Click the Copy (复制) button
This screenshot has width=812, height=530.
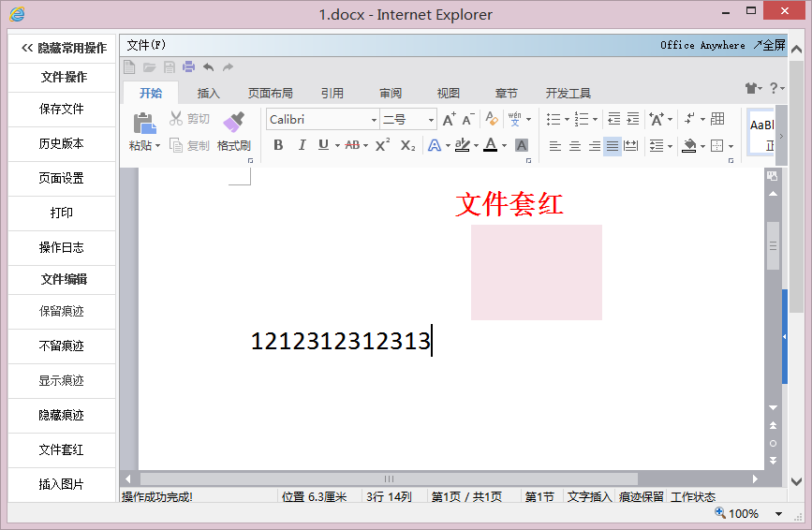pyautogui.click(x=189, y=146)
